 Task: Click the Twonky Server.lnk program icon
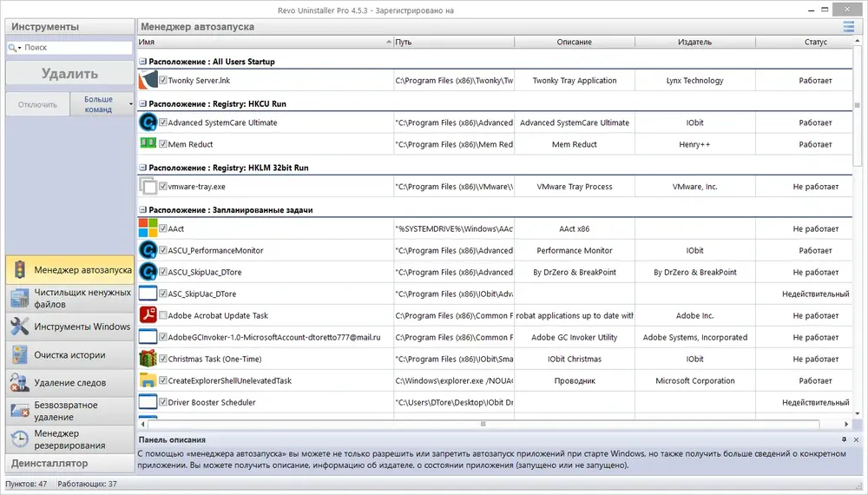click(148, 80)
